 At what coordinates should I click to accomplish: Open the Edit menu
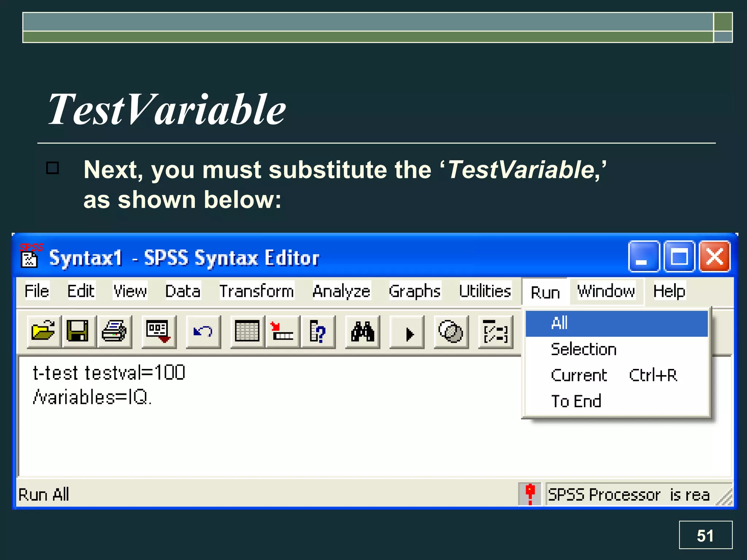pyautogui.click(x=81, y=291)
